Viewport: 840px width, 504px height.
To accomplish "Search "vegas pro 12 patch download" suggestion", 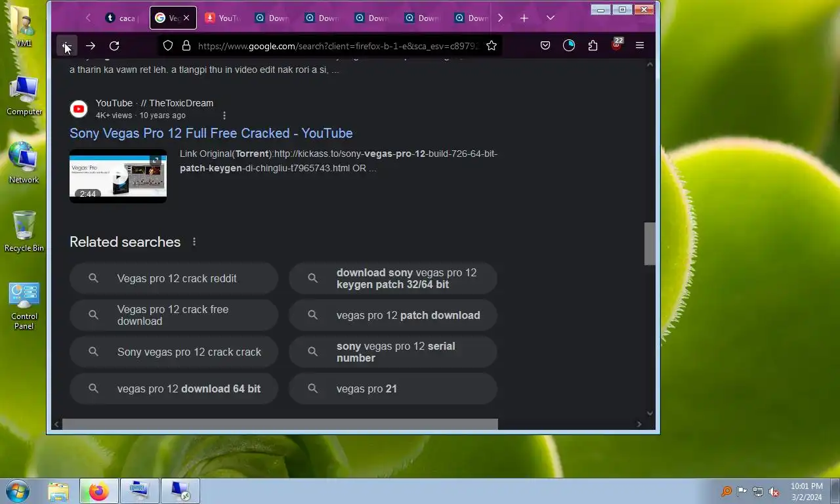I will (x=393, y=315).
